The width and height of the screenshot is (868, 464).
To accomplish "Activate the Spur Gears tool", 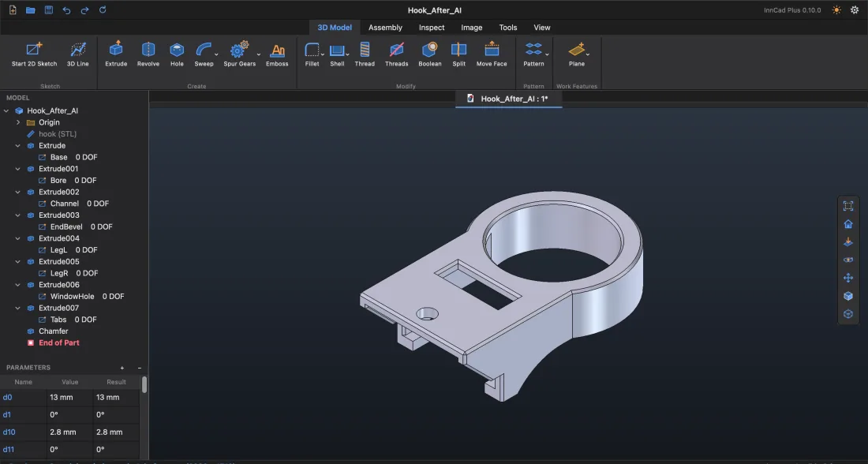I will (x=239, y=54).
